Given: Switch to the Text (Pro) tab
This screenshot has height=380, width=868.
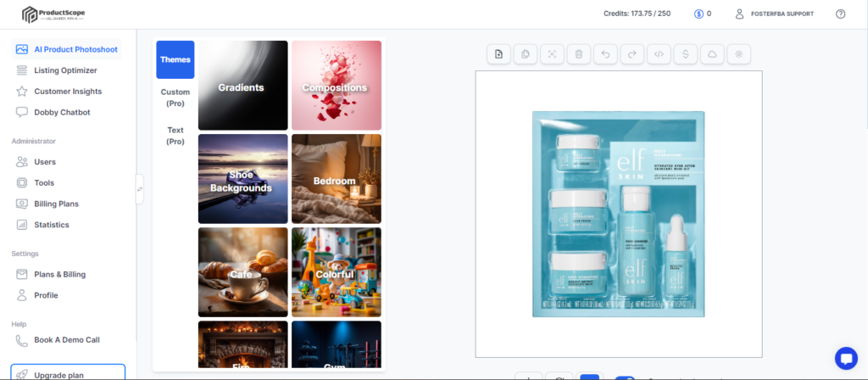Looking at the screenshot, I should tap(175, 136).
